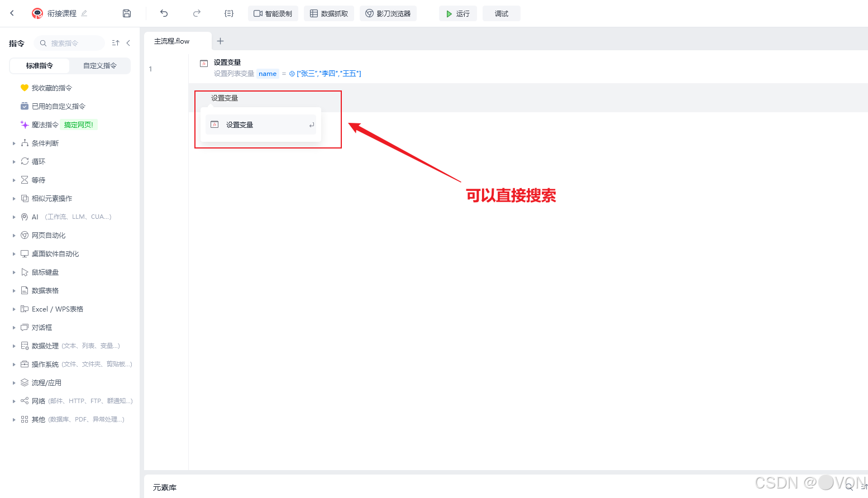868x498 pixels.
Task: Collapse the instruction panel with the chevron
Action: [128, 42]
